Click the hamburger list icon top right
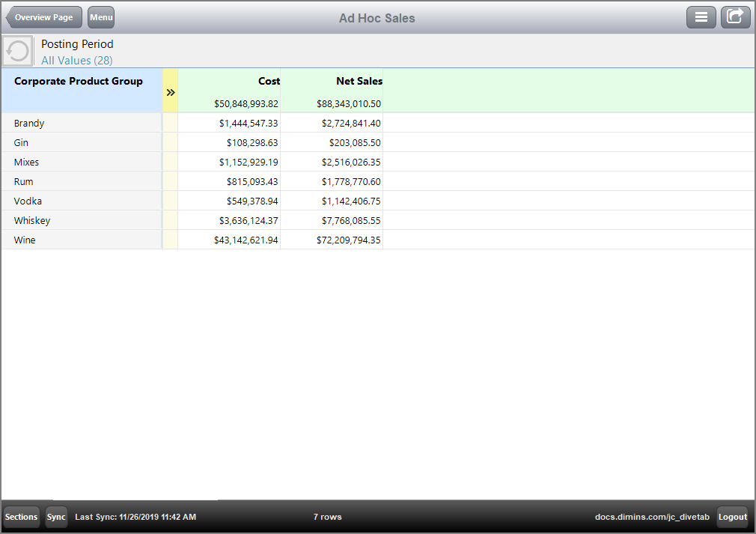 [701, 17]
